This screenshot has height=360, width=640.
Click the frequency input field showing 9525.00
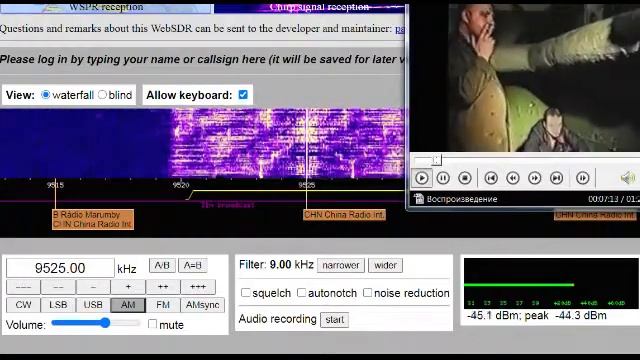[60, 268]
